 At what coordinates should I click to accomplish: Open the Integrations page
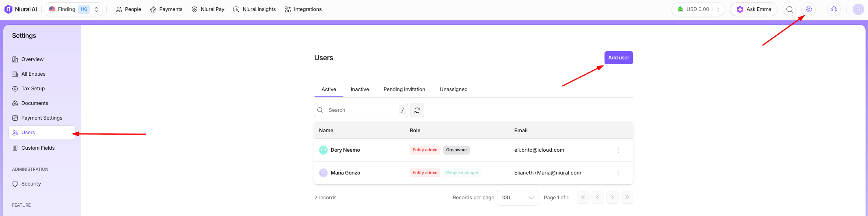(x=303, y=9)
